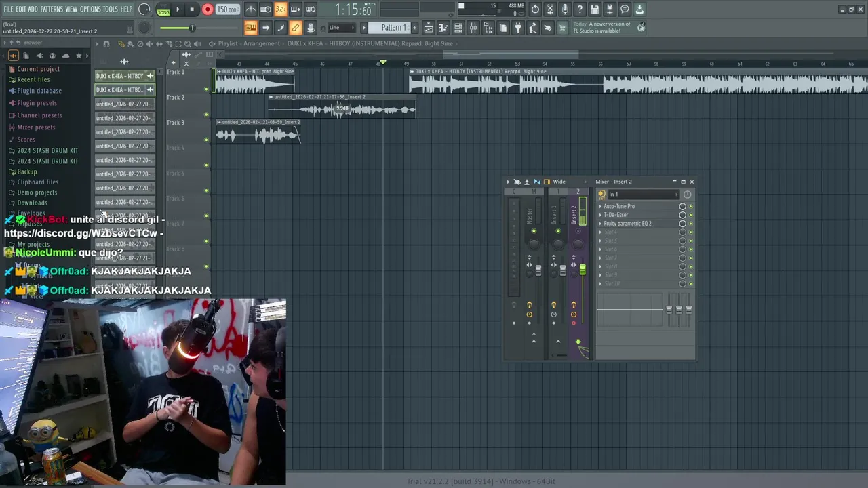
Task: Stop playback with the Stop button
Action: pyautogui.click(x=192, y=9)
